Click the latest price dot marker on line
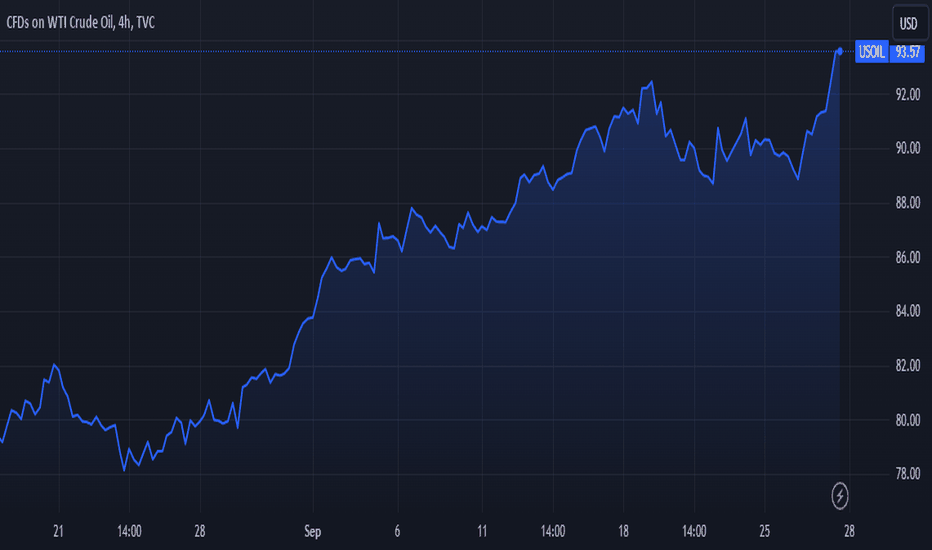This screenshot has width=932, height=550. click(x=840, y=52)
